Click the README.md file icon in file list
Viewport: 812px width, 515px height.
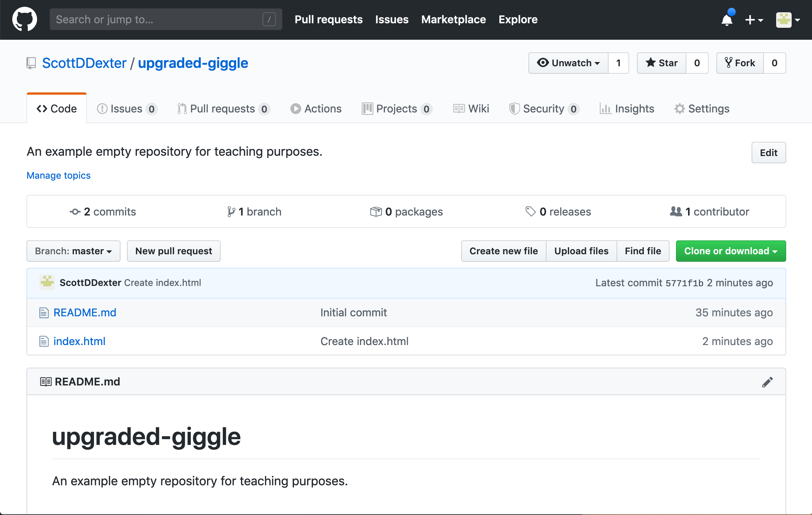pos(44,313)
